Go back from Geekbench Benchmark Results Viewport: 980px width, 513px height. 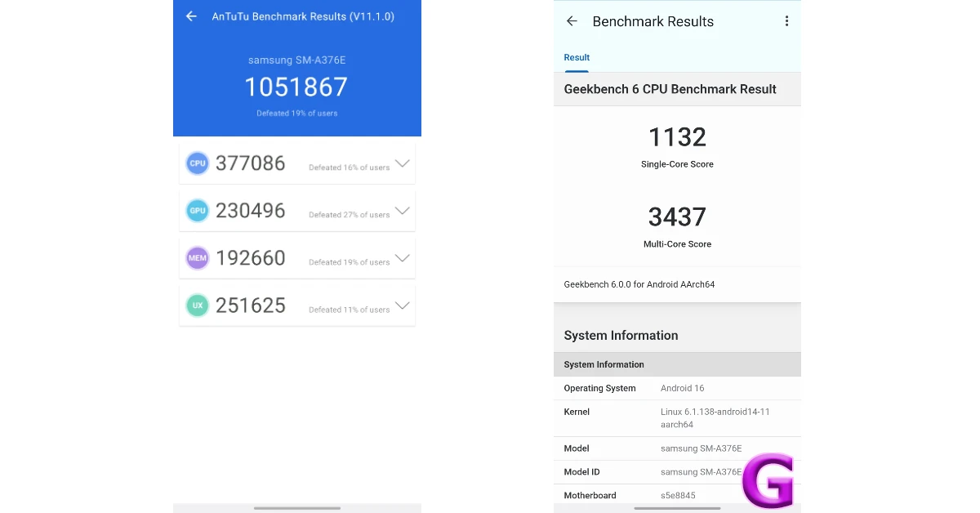572,21
